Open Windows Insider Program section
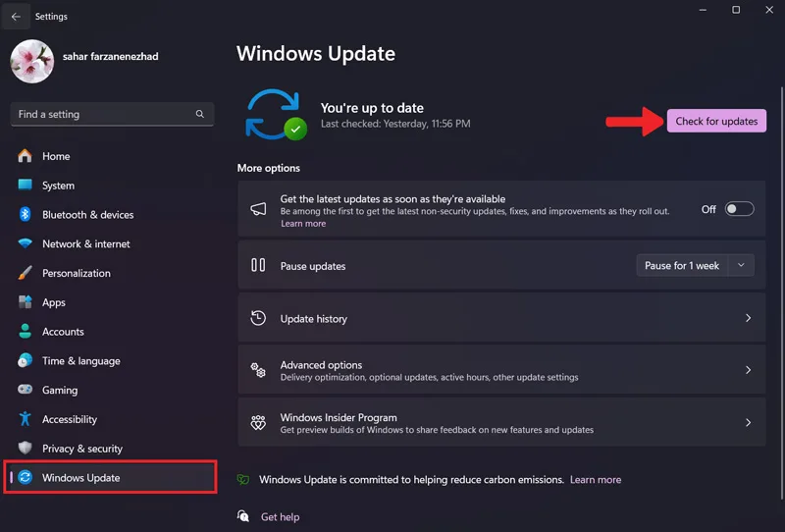The image size is (785, 532). point(501,423)
